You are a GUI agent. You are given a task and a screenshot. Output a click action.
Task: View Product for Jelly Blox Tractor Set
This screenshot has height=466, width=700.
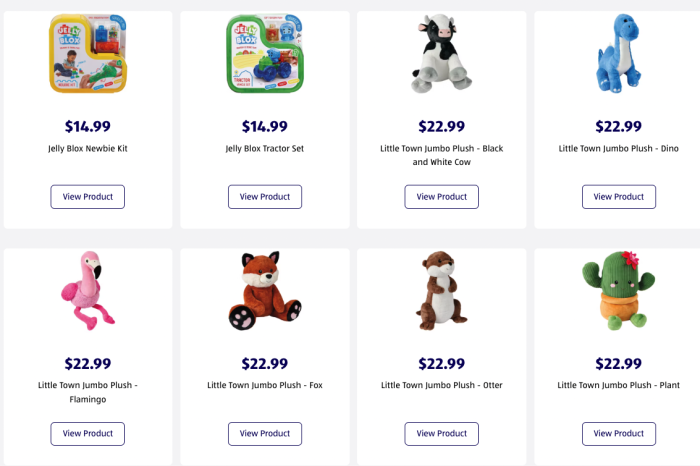click(265, 197)
